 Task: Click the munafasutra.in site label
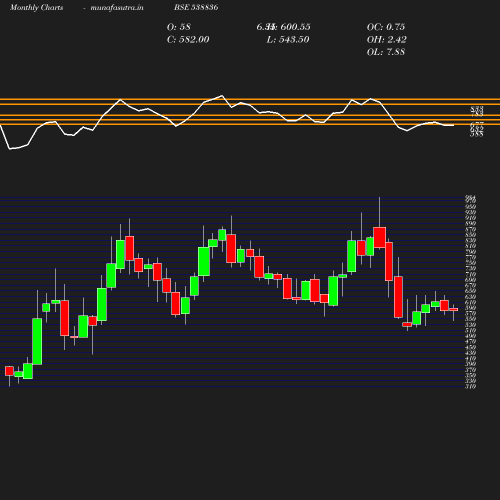[x=117, y=8]
